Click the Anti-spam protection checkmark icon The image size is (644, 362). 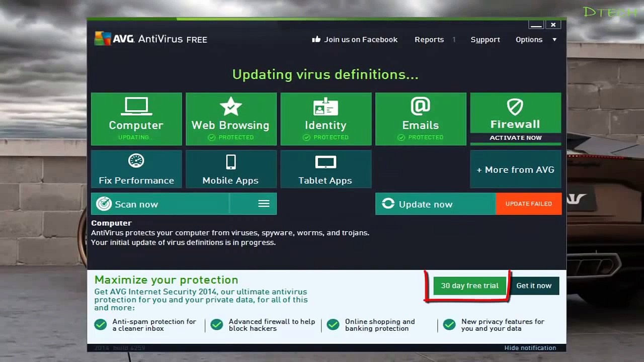tap(101, 325)
